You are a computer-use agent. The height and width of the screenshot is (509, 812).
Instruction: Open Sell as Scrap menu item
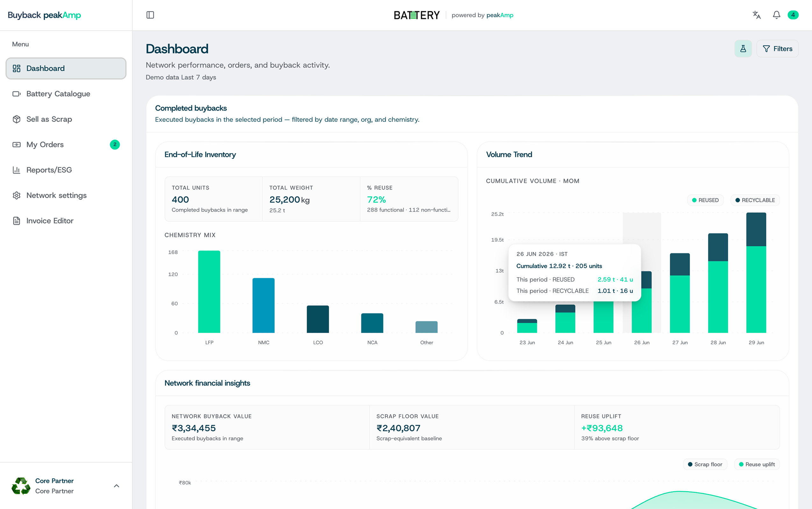click(x=66, y=119)
